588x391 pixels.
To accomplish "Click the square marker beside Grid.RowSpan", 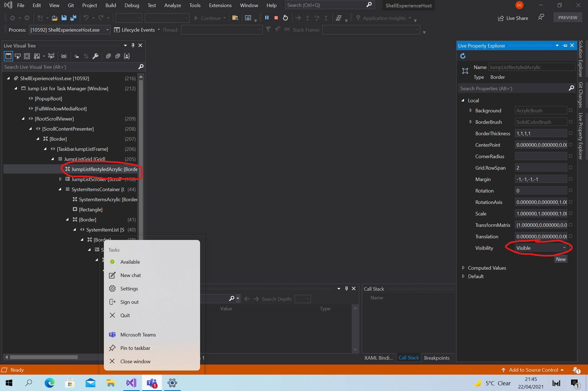I will tap(570, 167).
